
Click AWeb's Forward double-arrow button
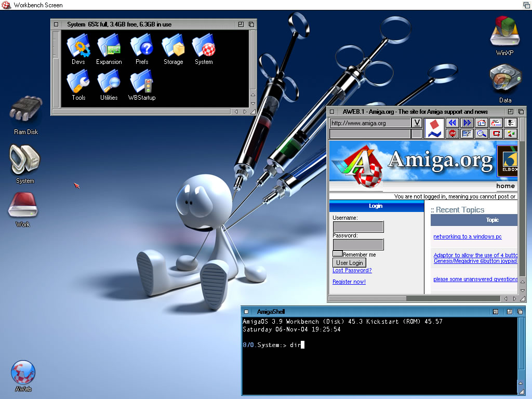click(467, 123)
